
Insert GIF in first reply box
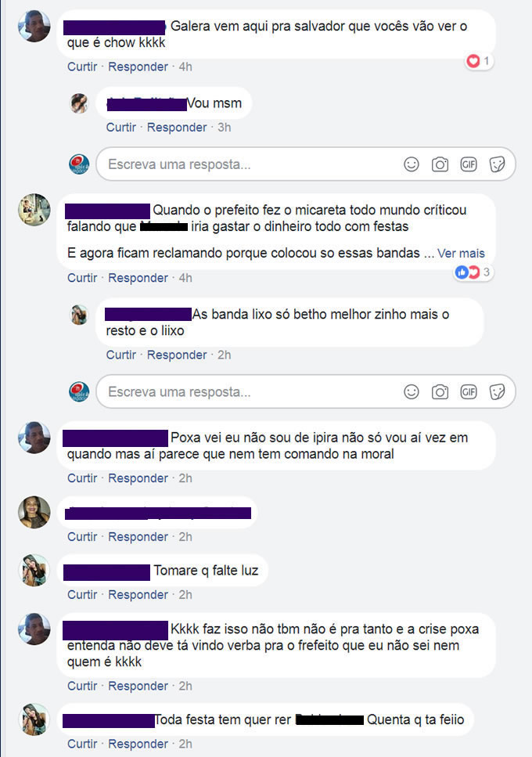click(469, 164)
